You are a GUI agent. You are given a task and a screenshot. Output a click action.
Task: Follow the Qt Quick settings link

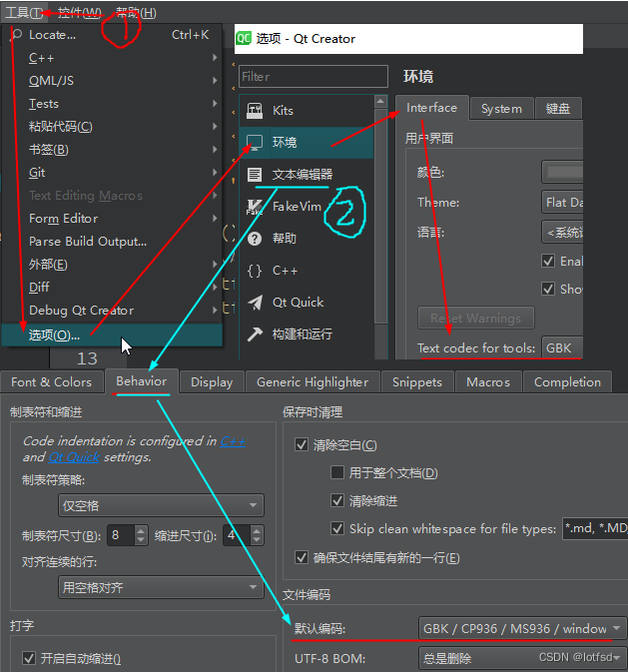[74, 457]
